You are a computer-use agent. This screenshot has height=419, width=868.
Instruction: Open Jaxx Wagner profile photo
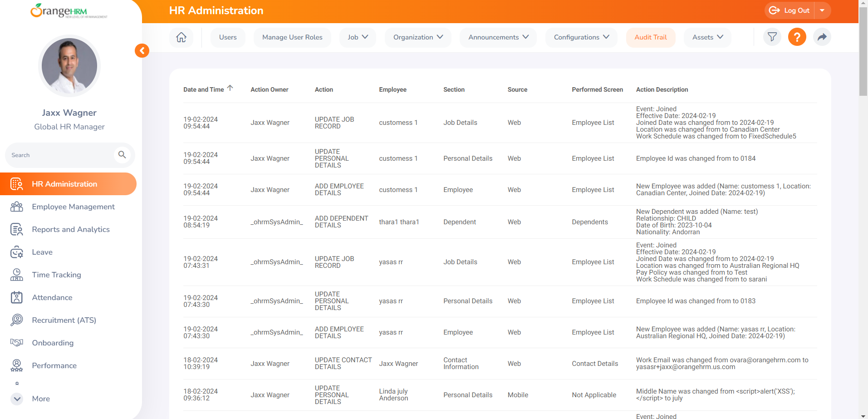[x=69, y=66]
